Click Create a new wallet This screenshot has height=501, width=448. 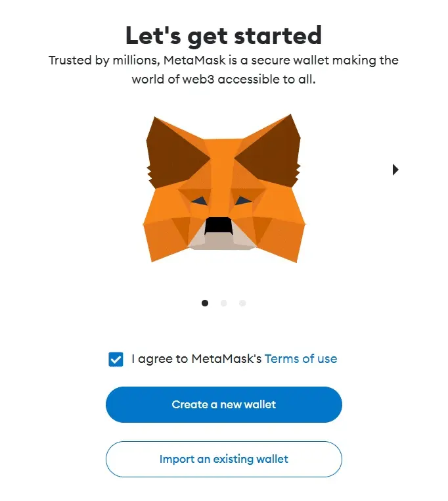224,404
